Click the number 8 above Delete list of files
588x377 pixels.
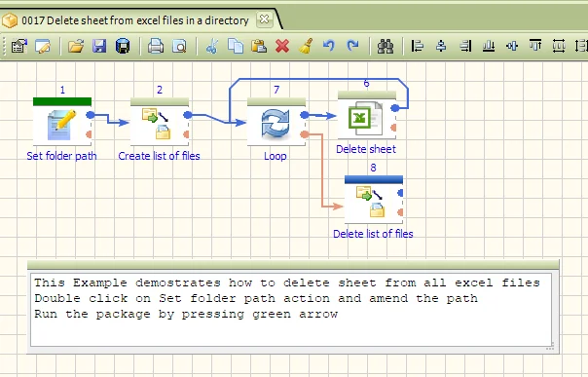coord(373,168)
